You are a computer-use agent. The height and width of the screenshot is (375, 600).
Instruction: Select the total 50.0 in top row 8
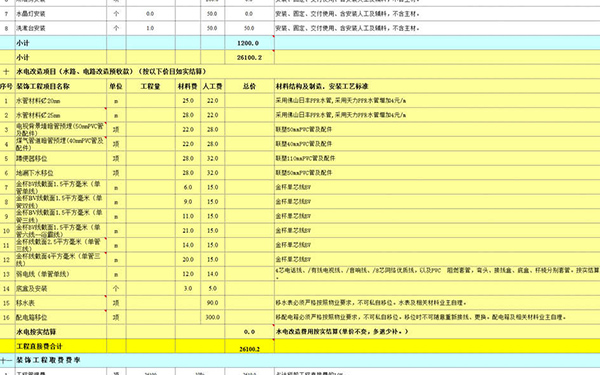[x=249, y=28]
